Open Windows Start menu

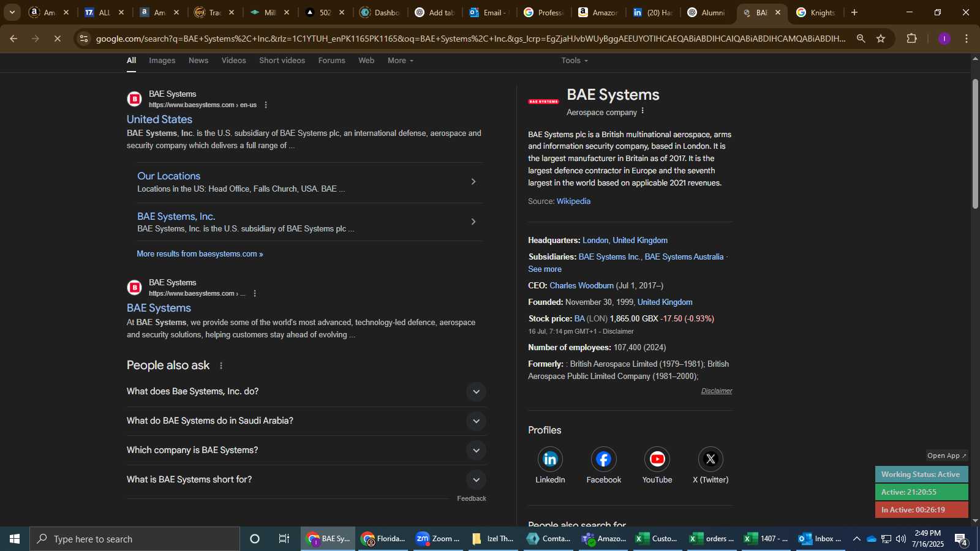point(15,539)
